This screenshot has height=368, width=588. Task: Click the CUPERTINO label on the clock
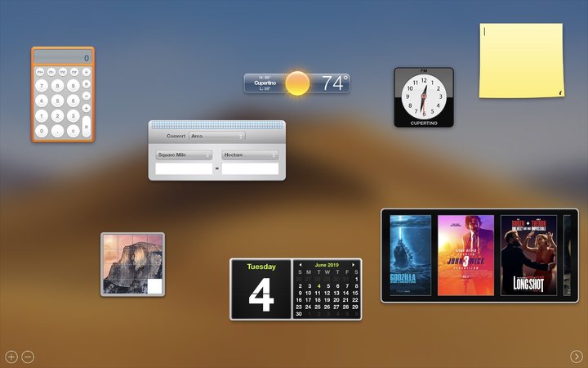click(x=424, y=123)
